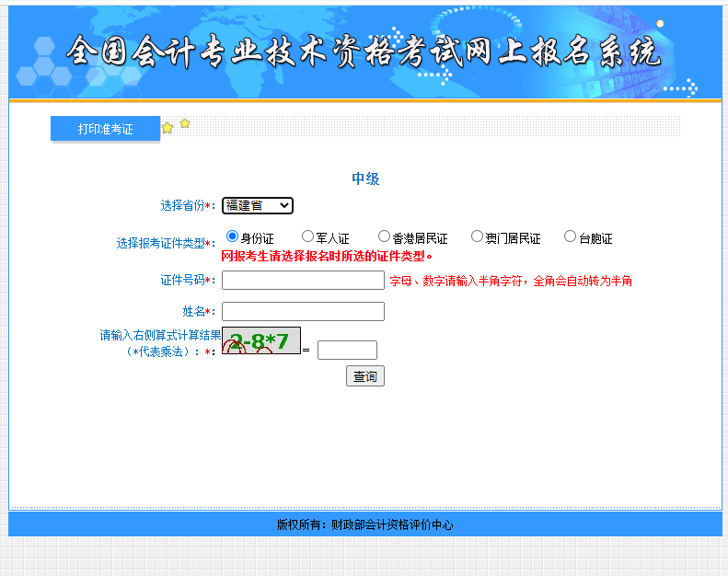728x576 pixels.
Task: Click the 中级 heading
Action: tap(365, 179)
